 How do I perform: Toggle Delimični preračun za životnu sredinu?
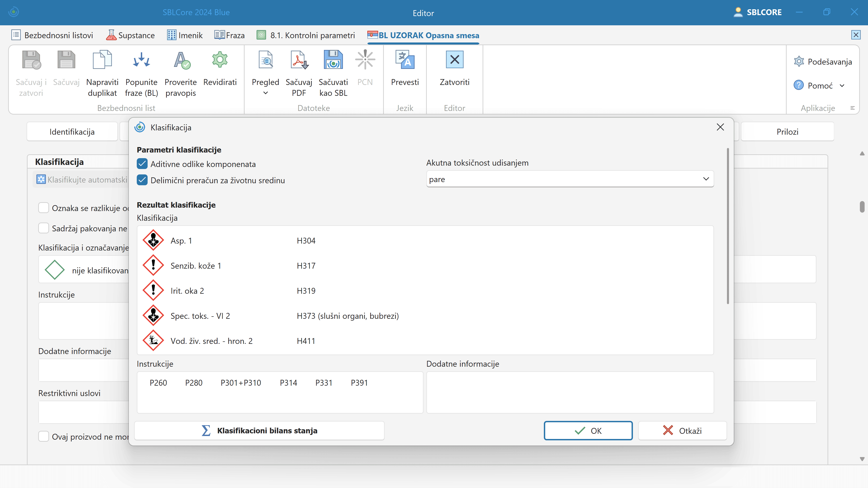click(x=142, y=180)
